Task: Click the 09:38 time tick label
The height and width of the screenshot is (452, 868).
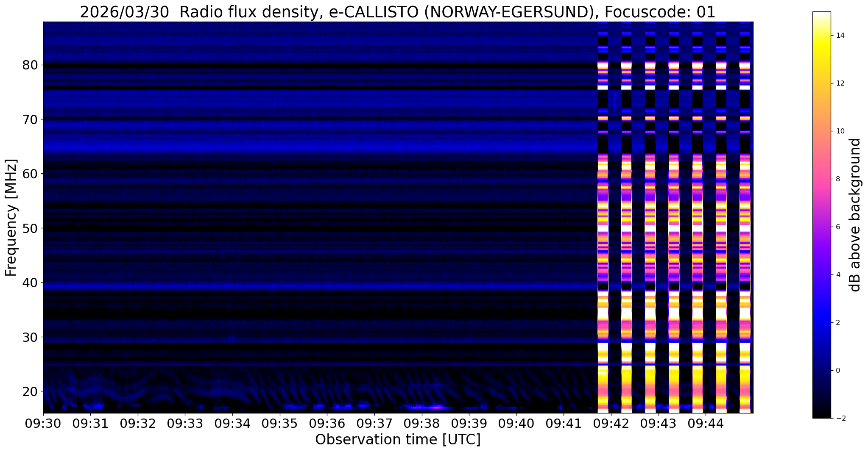Action: pyautogui.click(x=421, y=424)
